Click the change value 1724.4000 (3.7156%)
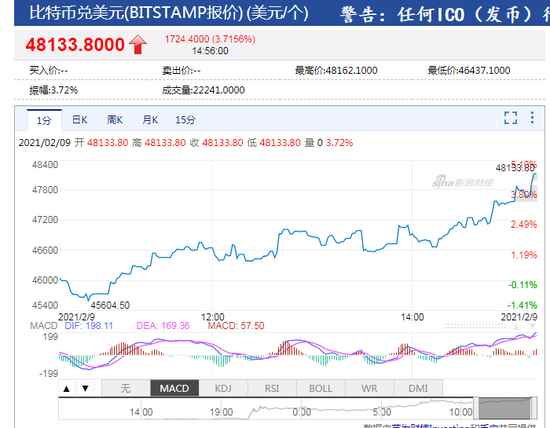Image resolution: width=550 pixels, height=428 pixels. click(210, 39)
